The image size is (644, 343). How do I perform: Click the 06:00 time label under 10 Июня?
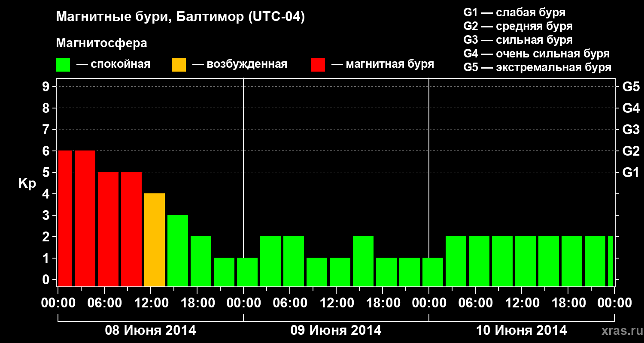tap(475, 303)
